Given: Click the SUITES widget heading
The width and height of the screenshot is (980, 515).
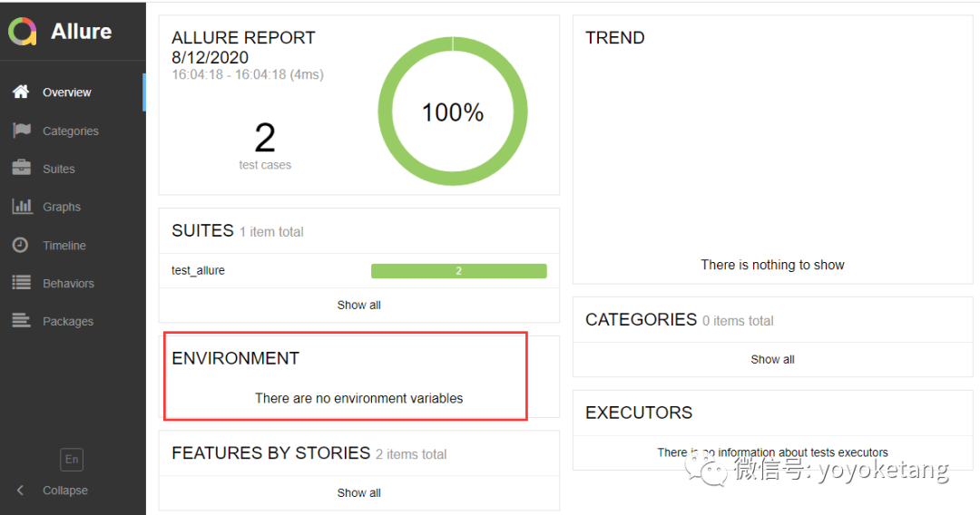Looking at the screenshot, I should pyautogui.click(x=202, y=230).
